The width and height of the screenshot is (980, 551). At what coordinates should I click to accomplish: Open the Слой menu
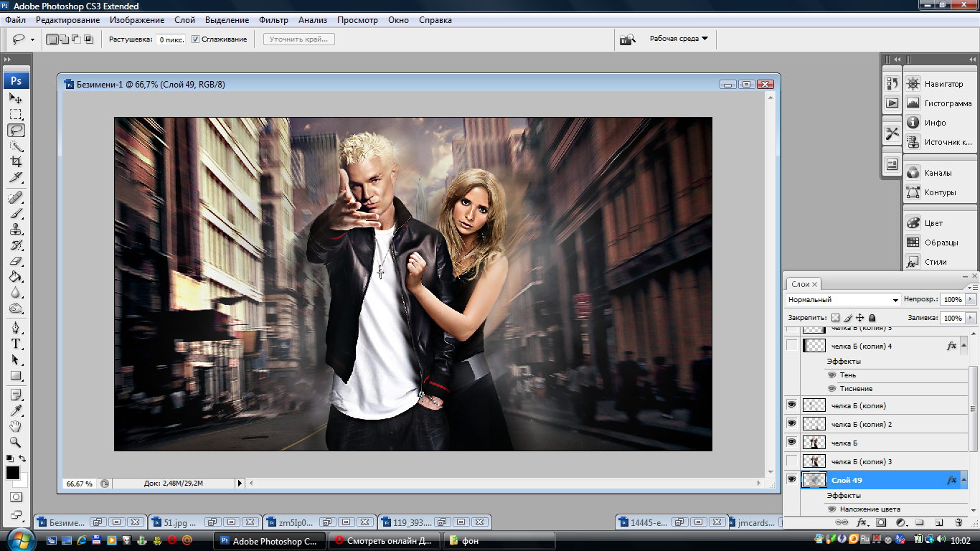point(184,20)
